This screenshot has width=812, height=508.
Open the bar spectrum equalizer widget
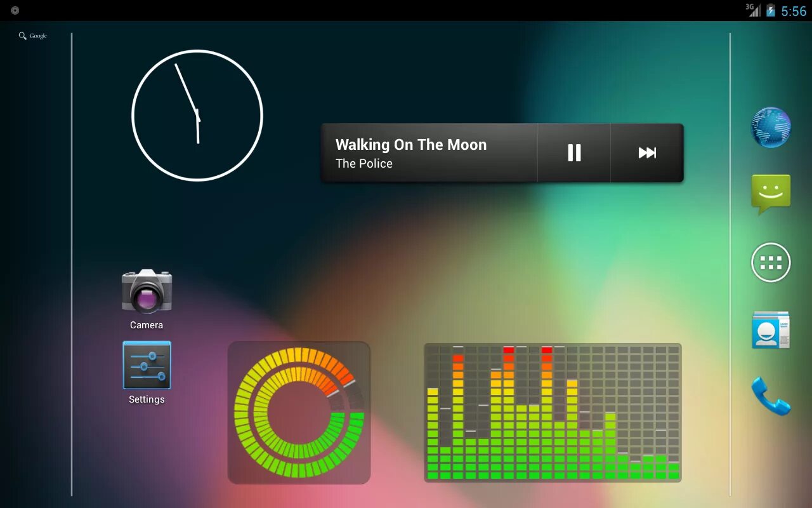[x=553, y=413]
